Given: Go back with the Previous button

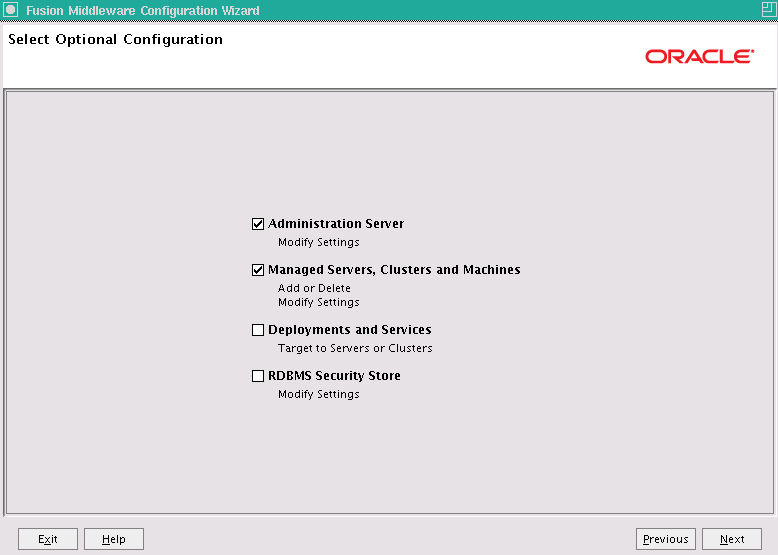Looking at the screenshot, I should click(665, 539).
